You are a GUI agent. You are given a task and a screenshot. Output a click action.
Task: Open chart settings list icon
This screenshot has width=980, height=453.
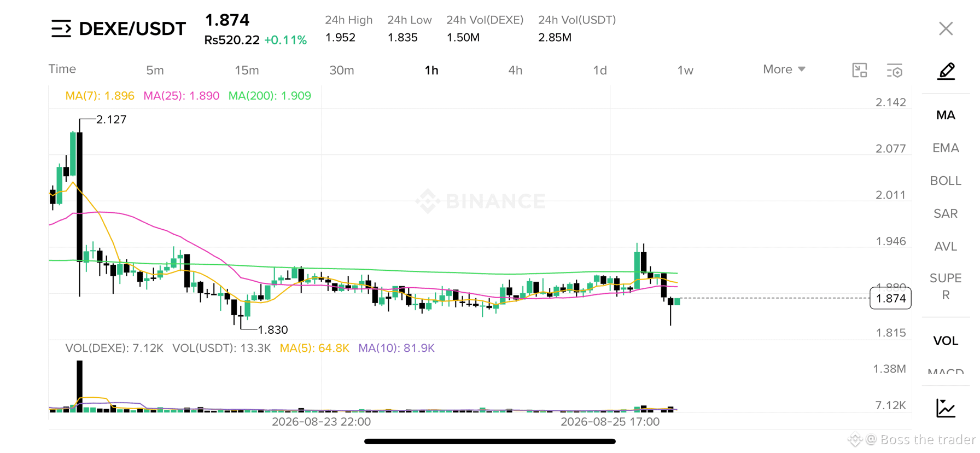tap(895, 71)
